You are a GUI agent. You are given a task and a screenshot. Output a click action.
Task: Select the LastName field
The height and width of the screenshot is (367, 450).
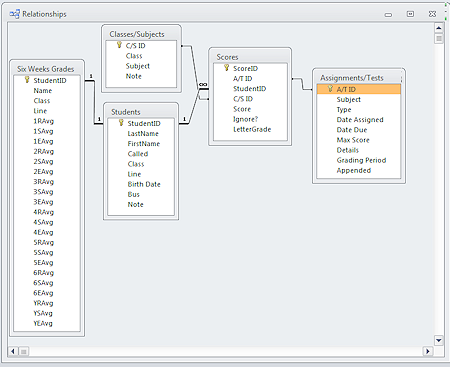pos(143,133)
